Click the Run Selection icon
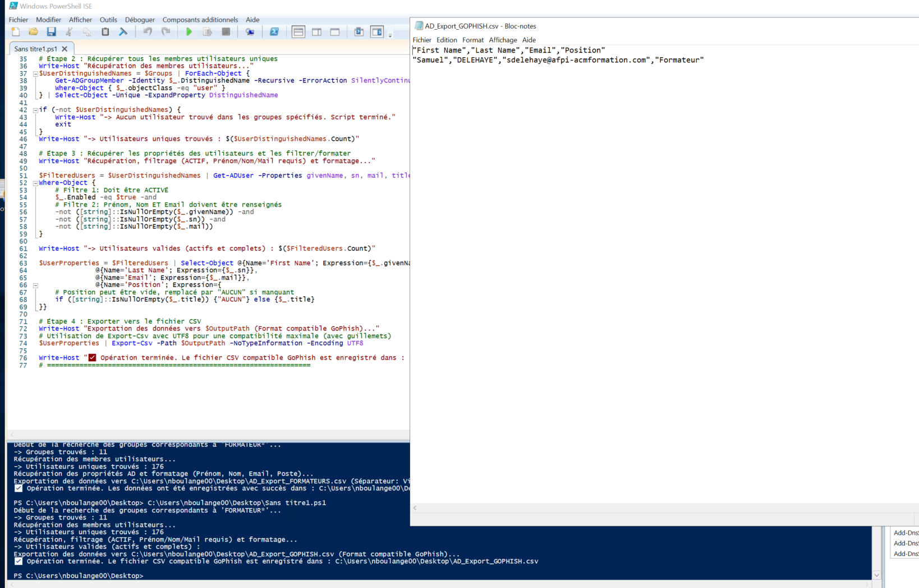This screenshot has width=919, height=588. point(207,32)
